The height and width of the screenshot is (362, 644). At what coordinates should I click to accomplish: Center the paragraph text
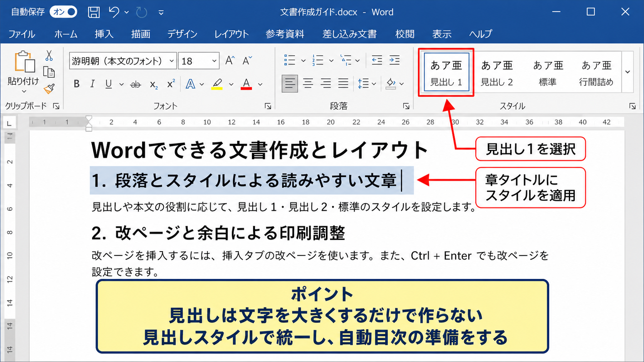308,83
